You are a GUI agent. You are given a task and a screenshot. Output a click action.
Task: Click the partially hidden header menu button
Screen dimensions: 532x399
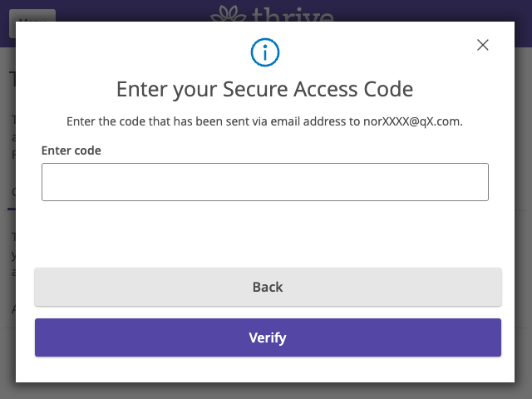click(x=32, y=15)
